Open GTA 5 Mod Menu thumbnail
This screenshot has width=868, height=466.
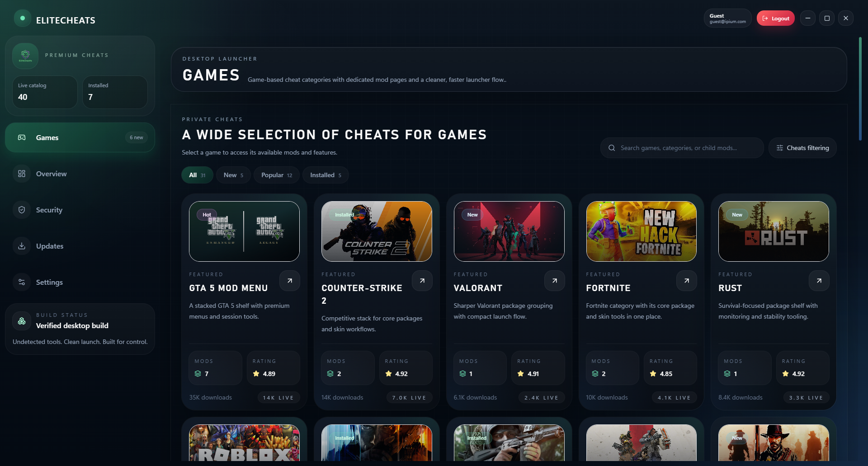(x=244, y=231)
